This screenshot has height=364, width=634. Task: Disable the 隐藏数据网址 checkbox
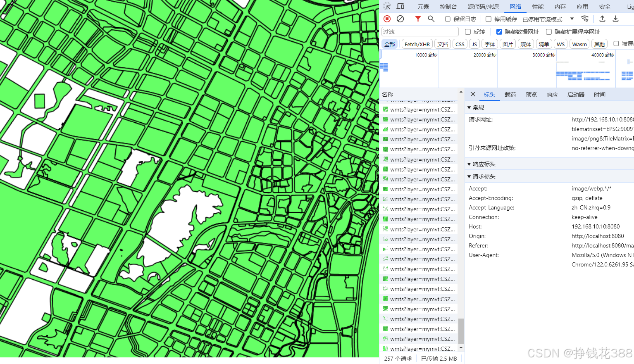coord(499,31)
